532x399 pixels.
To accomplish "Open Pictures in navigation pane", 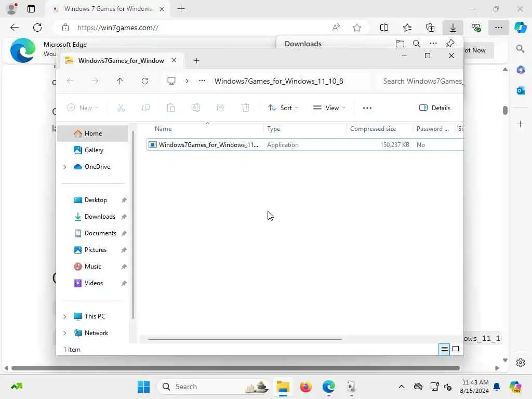I will 92,250.
